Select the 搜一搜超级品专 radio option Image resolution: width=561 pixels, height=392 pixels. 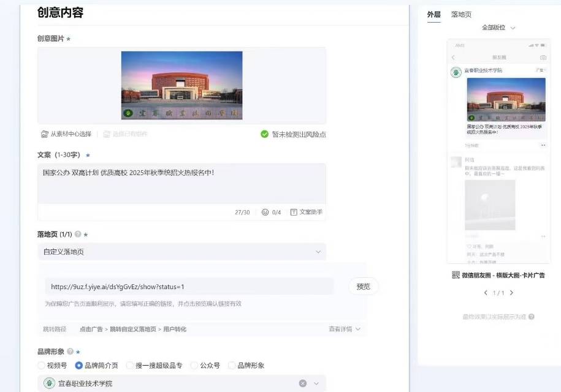(x=130, y=366)
